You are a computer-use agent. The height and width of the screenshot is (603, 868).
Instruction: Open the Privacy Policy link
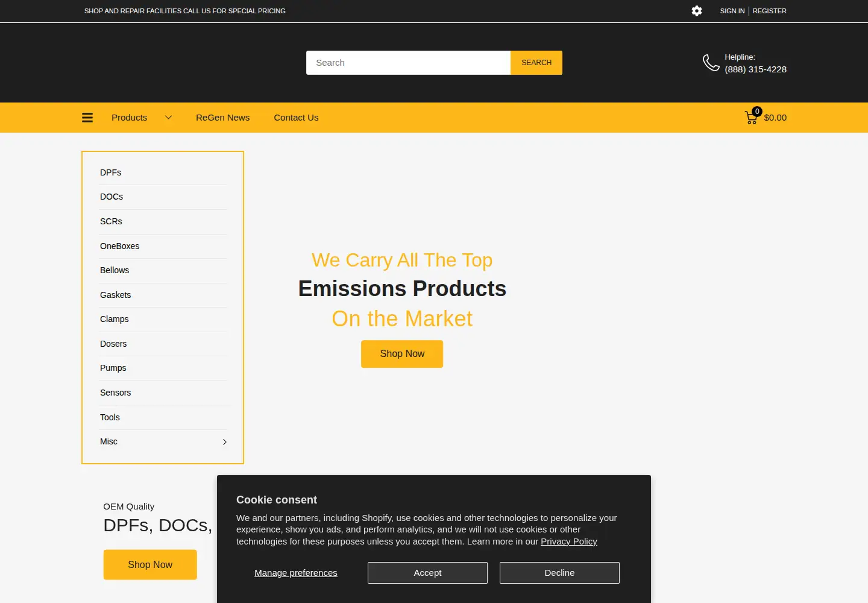569,541
